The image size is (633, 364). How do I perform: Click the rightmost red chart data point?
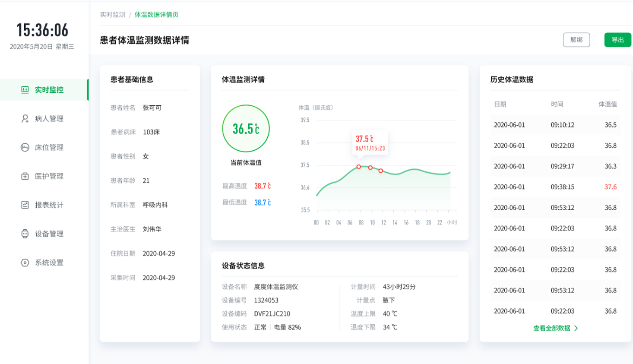pyautogui.click(x=381, y=171)
